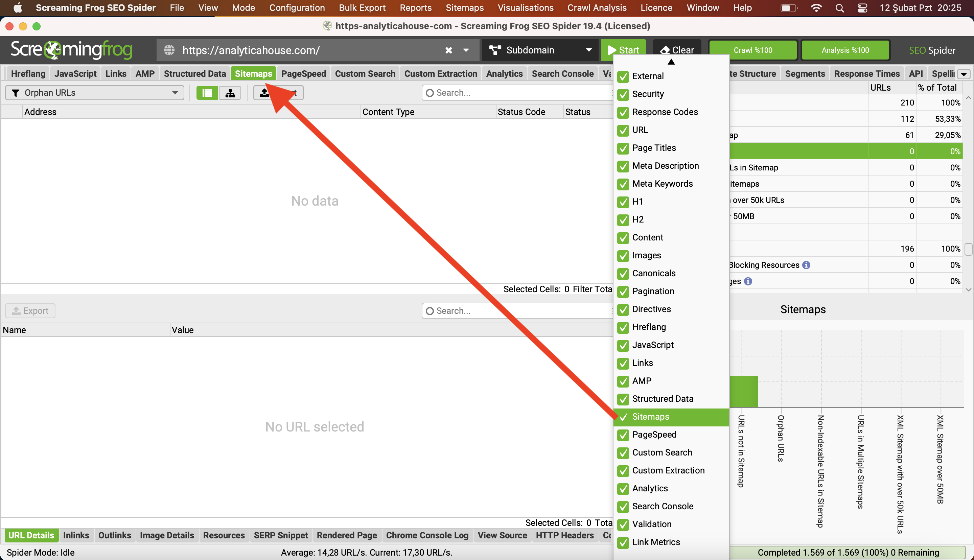Viewport: 974px width, 560px height.
Task: Click the Analysis %100 progress bar
Action: (845, 50)
